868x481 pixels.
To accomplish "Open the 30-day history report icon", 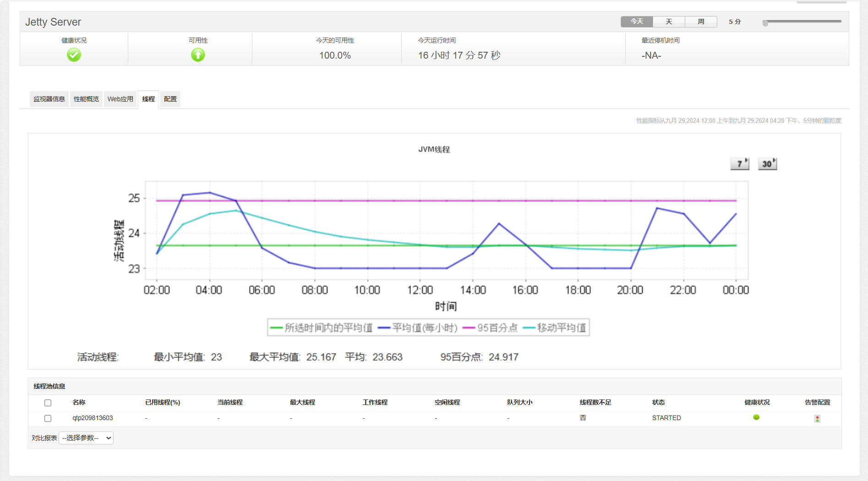I will [767, 164].
